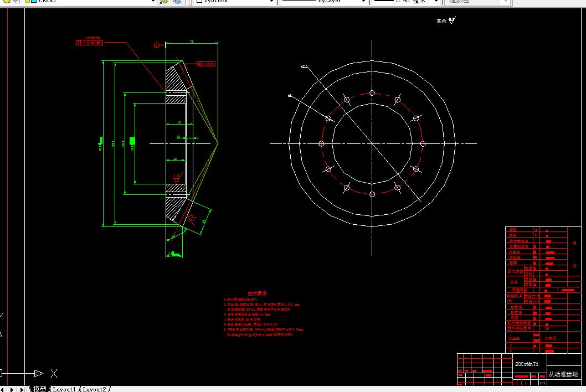Image resolution: width=586 pixels, height=392 pixels.
Task: Expand the ByLayer linetype dropdown
Action: point(364,2)
